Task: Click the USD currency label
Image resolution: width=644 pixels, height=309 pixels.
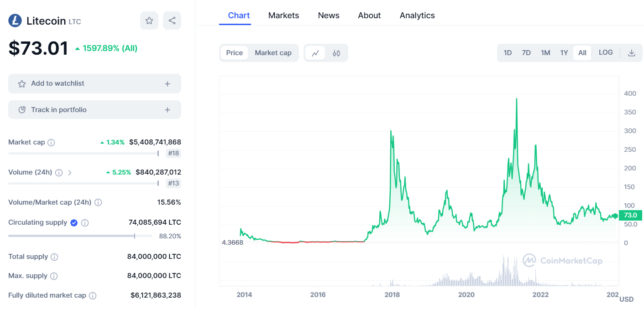Action: point(627,299)
